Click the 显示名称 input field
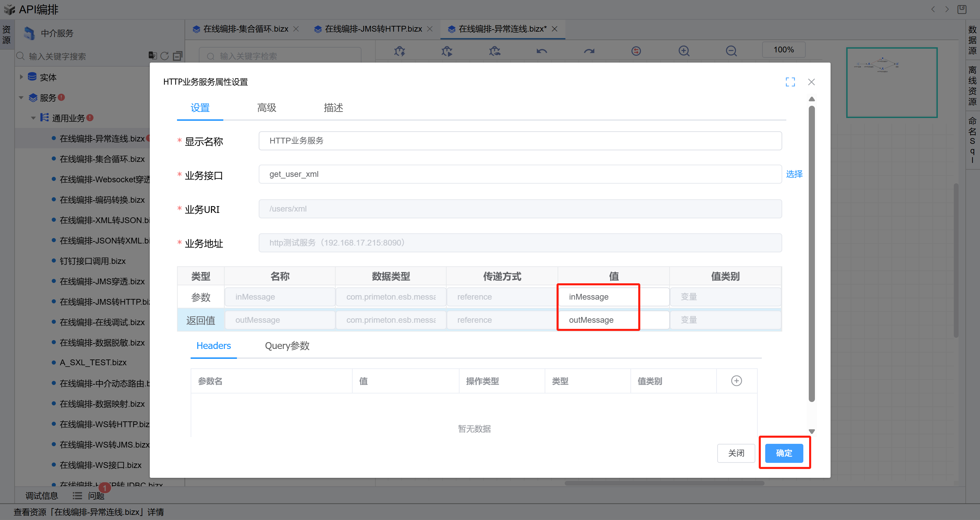 pyautogui.click(x=520, y=141)
